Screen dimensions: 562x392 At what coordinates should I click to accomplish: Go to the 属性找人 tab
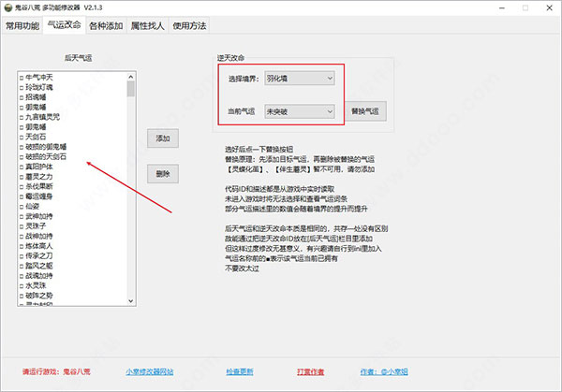[x=146, y=25]
